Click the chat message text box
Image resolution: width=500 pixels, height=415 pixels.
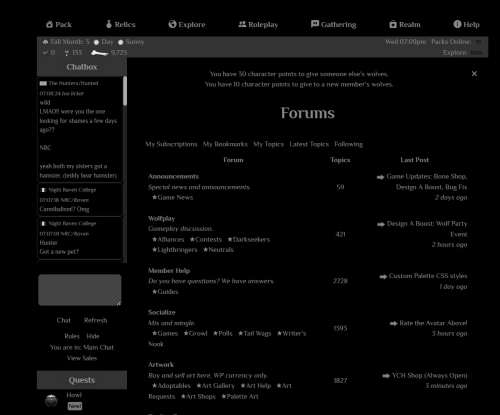pyautogui.click(x=80, y=290)
